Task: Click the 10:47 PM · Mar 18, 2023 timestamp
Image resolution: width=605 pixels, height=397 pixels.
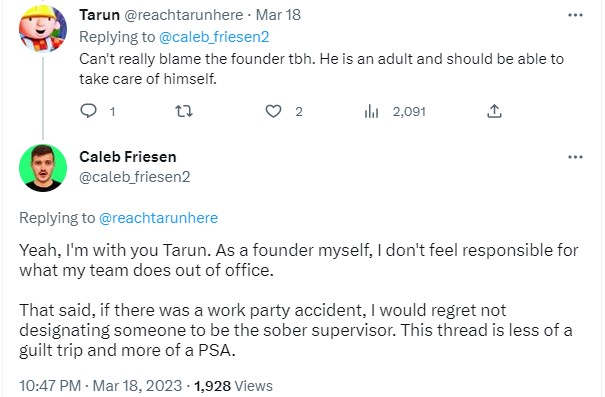Action: pos(100,385)
